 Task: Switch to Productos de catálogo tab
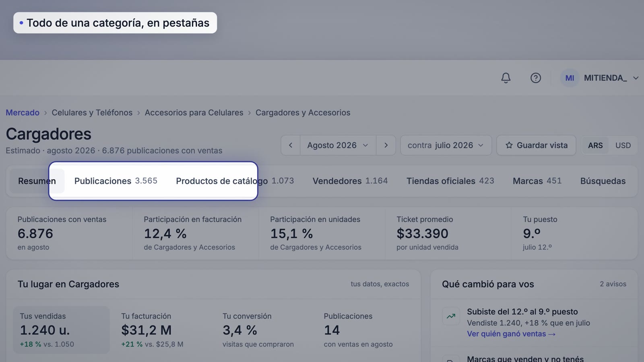tap(235, 181)
